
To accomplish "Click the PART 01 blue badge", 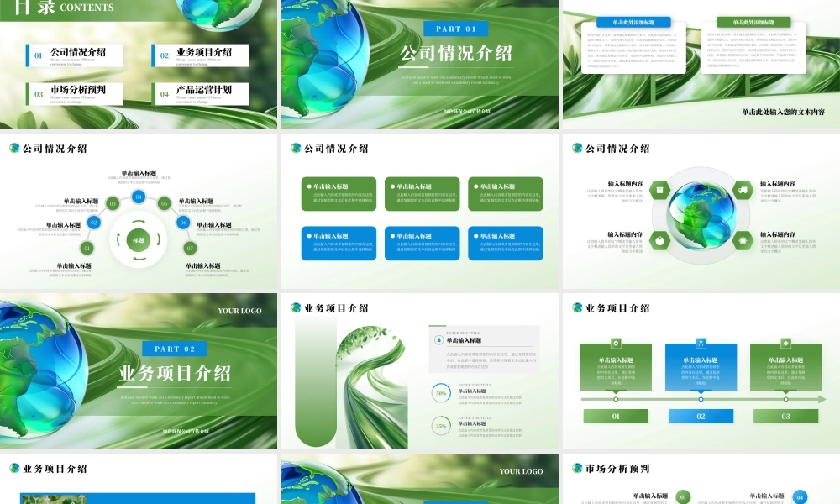I will [456, 29].
